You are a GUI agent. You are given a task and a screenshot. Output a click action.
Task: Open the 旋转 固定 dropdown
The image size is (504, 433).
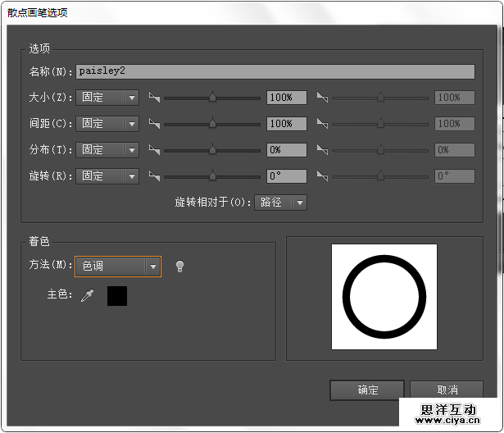tap(107, 176)
